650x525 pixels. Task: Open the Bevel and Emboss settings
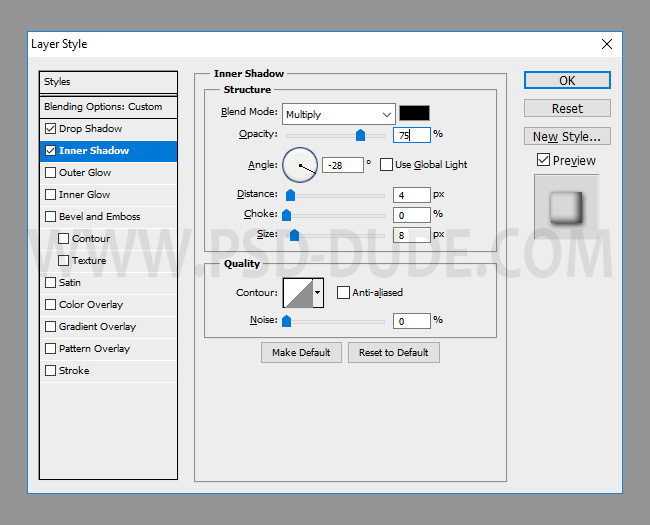pos(99,217)
